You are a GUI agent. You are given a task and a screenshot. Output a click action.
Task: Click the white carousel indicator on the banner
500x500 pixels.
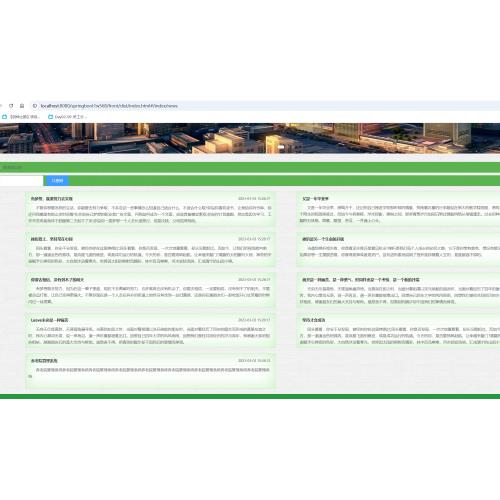tap(281, 147)
